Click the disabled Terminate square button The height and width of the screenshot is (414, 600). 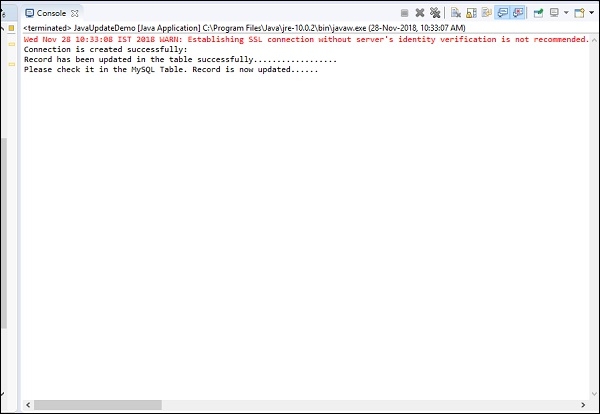[x=405, y=13]
